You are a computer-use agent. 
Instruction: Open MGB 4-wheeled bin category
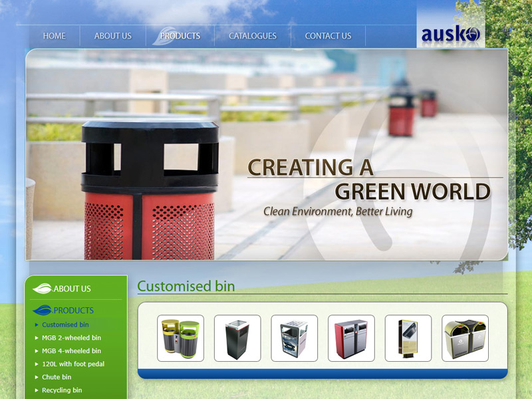click(x=71, y=351)
